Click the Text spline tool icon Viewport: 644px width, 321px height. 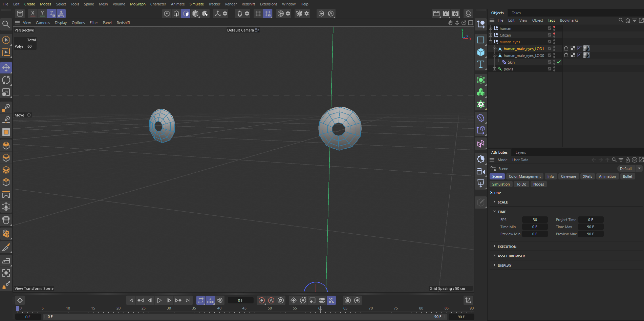pos(481,64)
